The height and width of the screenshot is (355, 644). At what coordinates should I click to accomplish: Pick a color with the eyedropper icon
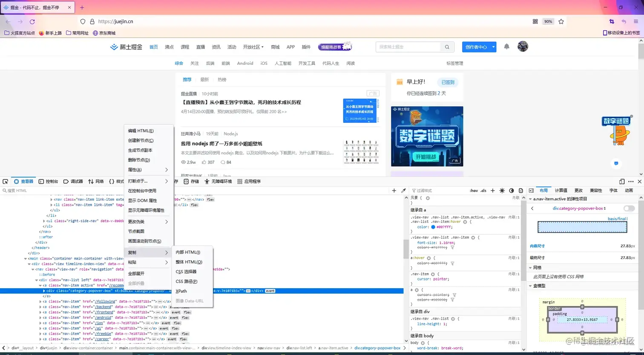[x=404, y=190]
